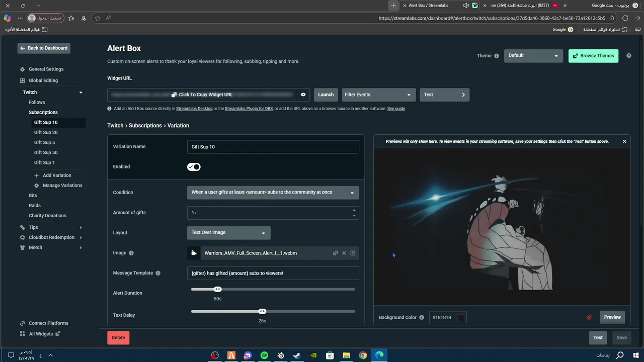644x362 pixels.
Task: Click the Copilot icon in Edge toolbar
Action: click(x=7, y=18)
